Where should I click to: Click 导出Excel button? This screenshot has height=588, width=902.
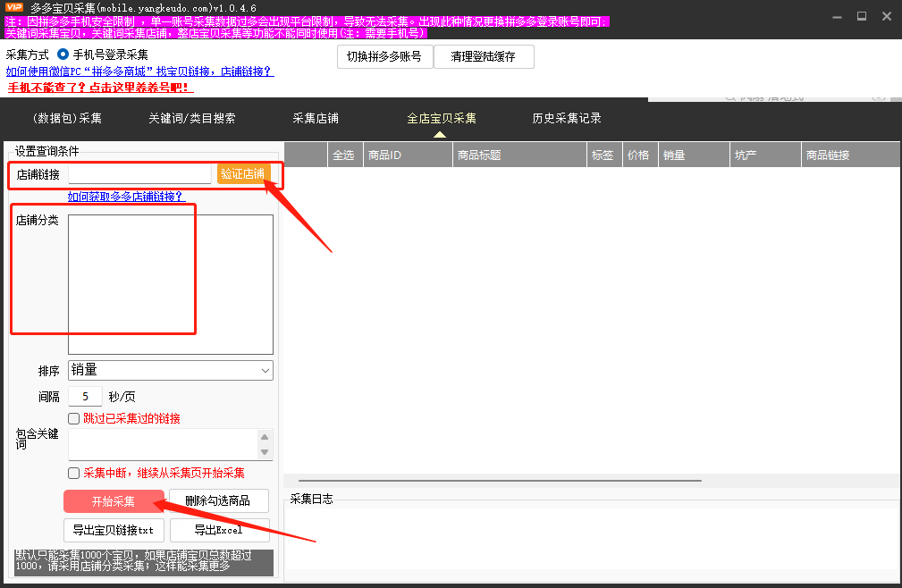point(219,530)
